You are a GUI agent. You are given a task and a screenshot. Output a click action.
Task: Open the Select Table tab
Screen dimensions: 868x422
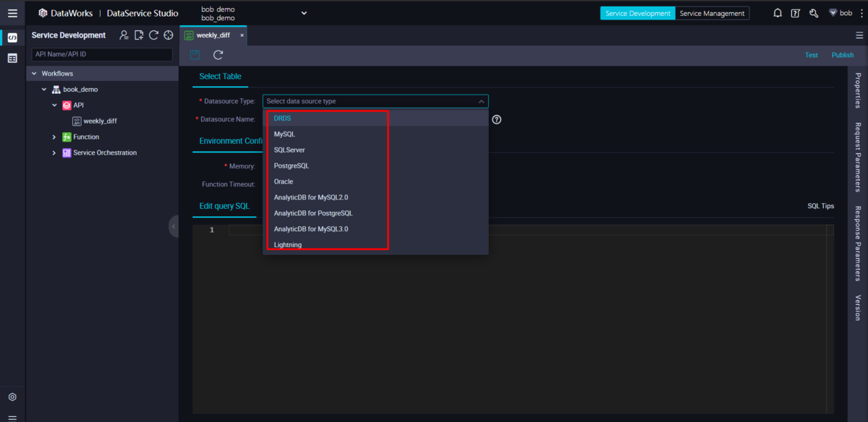coord(221,77)
